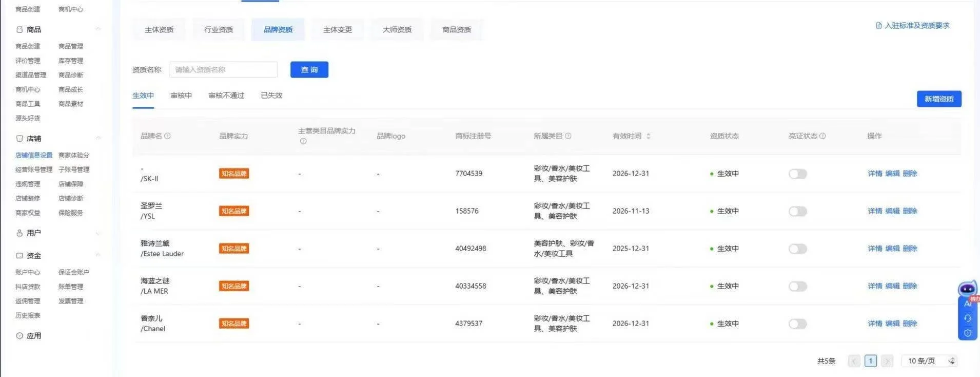The width and height of the screenshot is (980, 377).
Task: Click page number 1 in pagination
Action: (x=871, y=361)
